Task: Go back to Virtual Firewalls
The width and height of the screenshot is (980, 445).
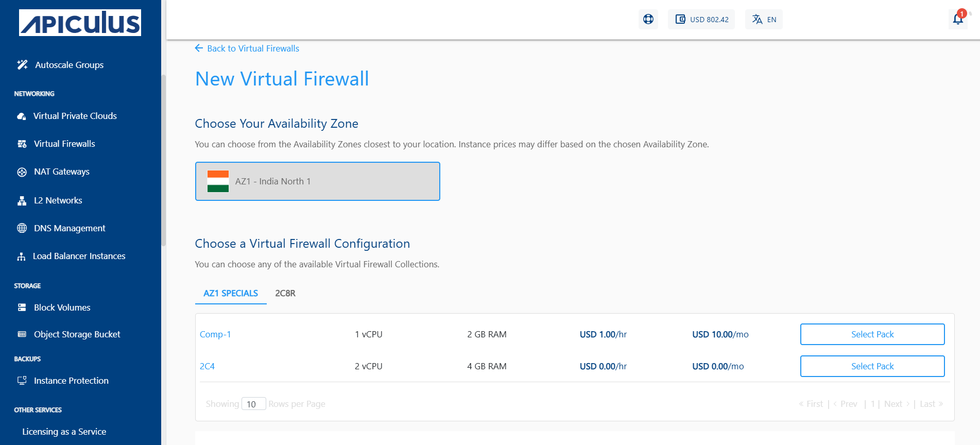Action: (x=253, y=48)
